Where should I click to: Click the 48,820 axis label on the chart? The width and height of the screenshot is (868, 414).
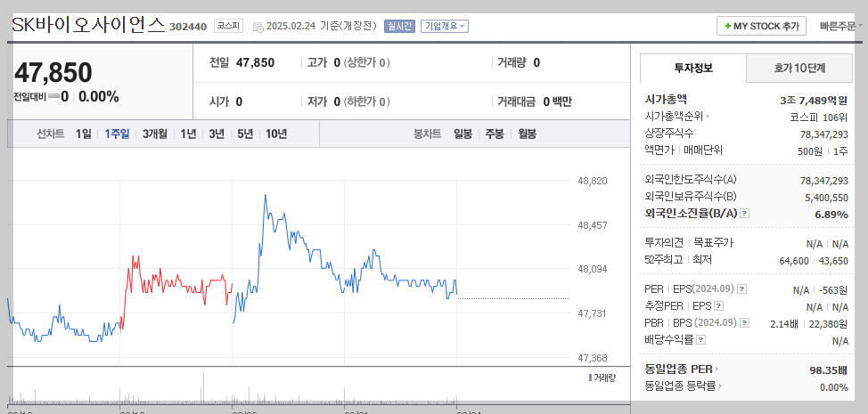pyautogui.click(x=593, y=181)
